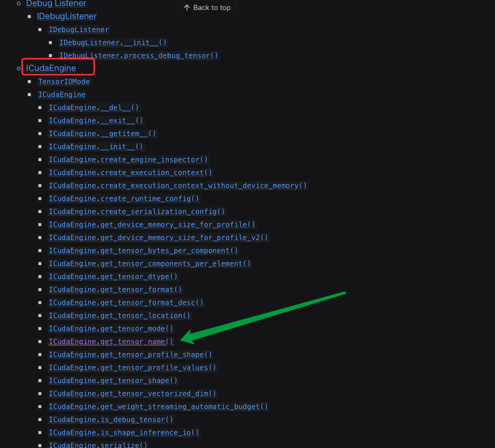
Task: Select IDebugListener.__init__() method link
Action: [x=113, y=42]
